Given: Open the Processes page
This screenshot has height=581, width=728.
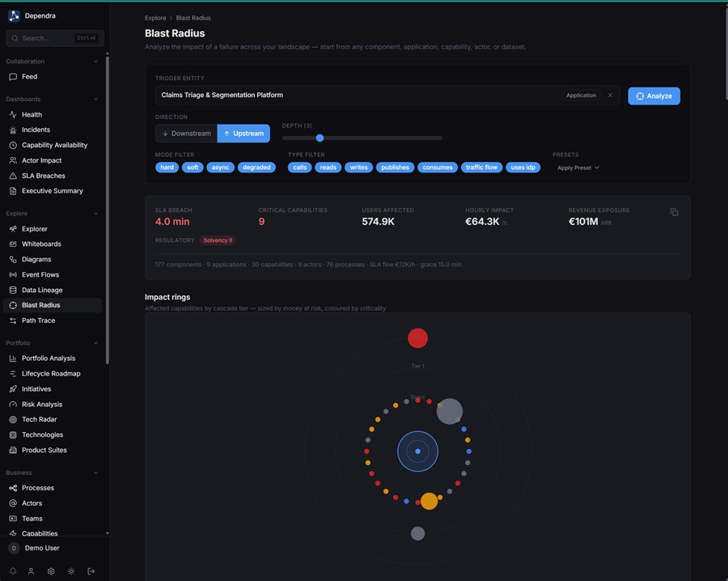Looking at the screenshot, I should click(53, 488).
